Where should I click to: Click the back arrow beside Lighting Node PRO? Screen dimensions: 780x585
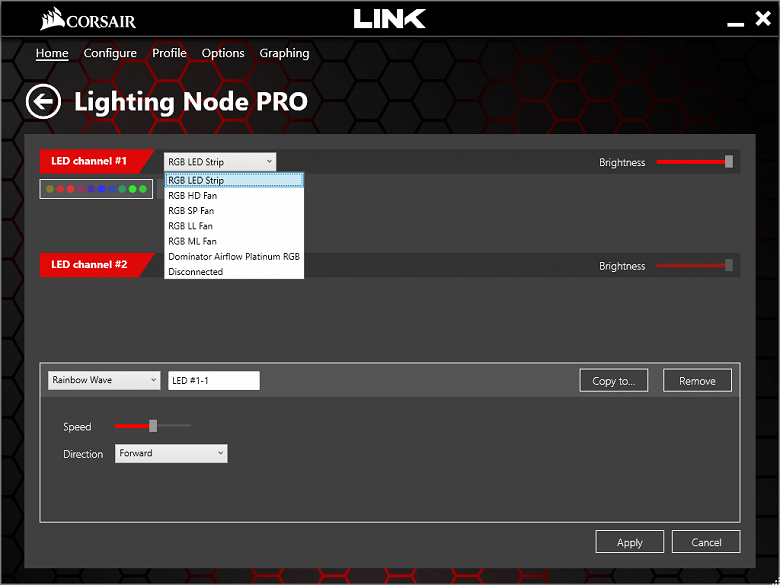coord(43,101)
